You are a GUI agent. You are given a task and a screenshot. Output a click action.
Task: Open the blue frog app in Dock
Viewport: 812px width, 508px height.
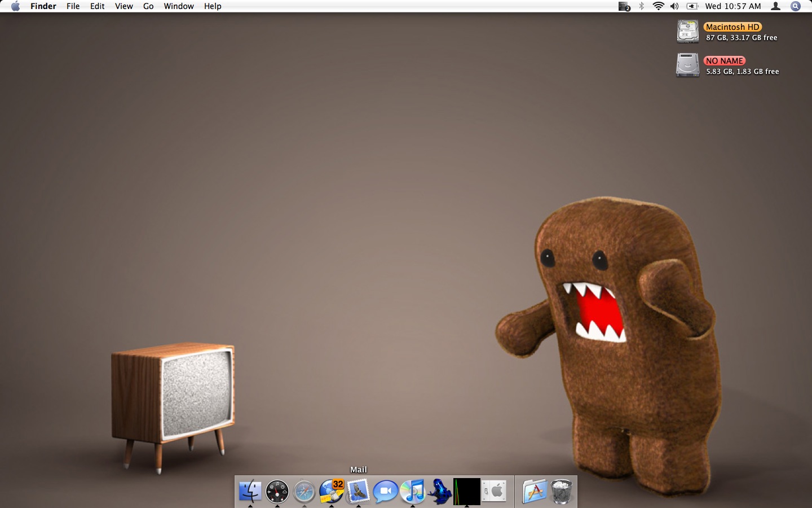pyautogui.click(x=440, y=492)
